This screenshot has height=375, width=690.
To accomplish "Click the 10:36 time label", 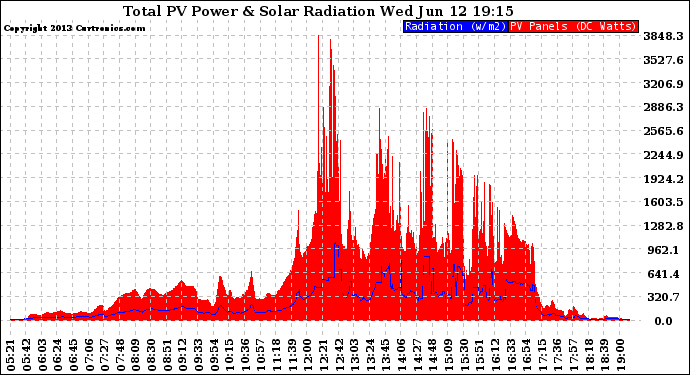I will [x=246, y=355].
